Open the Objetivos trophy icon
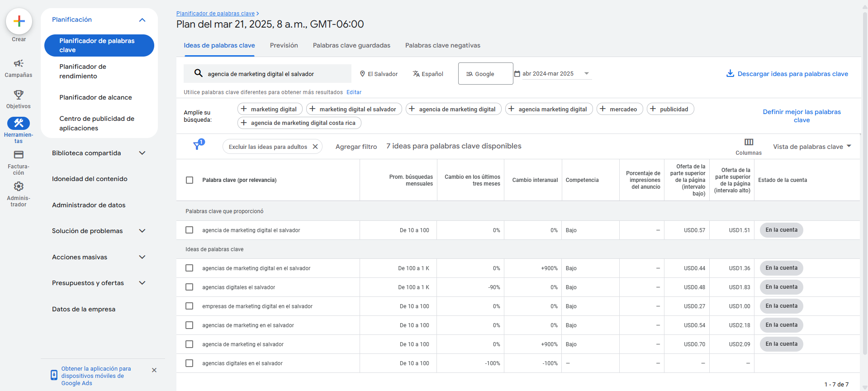 19,95
